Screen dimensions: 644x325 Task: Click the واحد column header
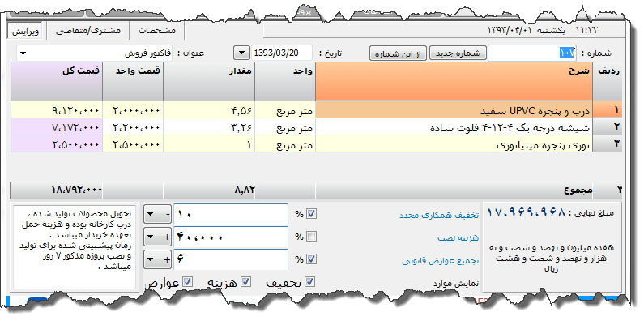pyautogui.click(x=285, y=82)
